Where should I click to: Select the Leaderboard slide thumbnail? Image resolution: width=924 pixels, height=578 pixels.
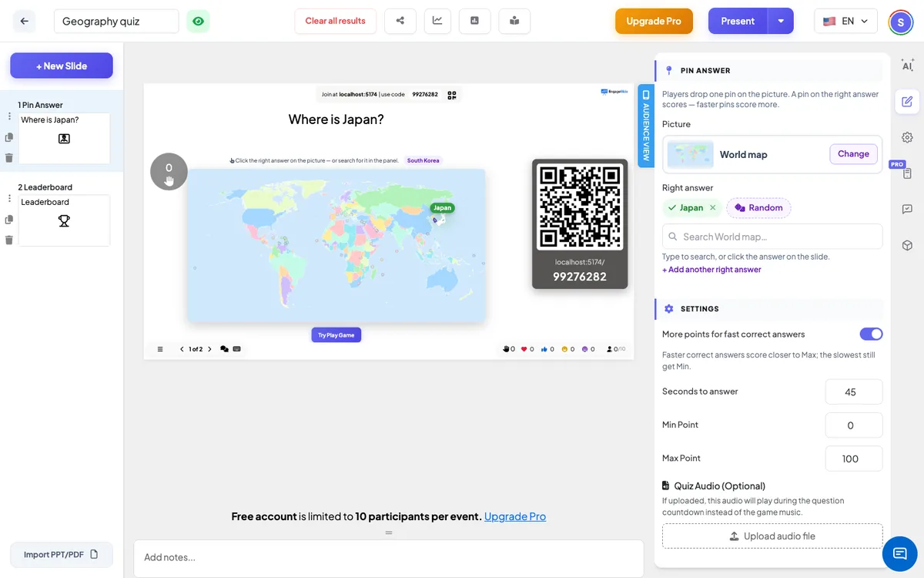[64, 220]
